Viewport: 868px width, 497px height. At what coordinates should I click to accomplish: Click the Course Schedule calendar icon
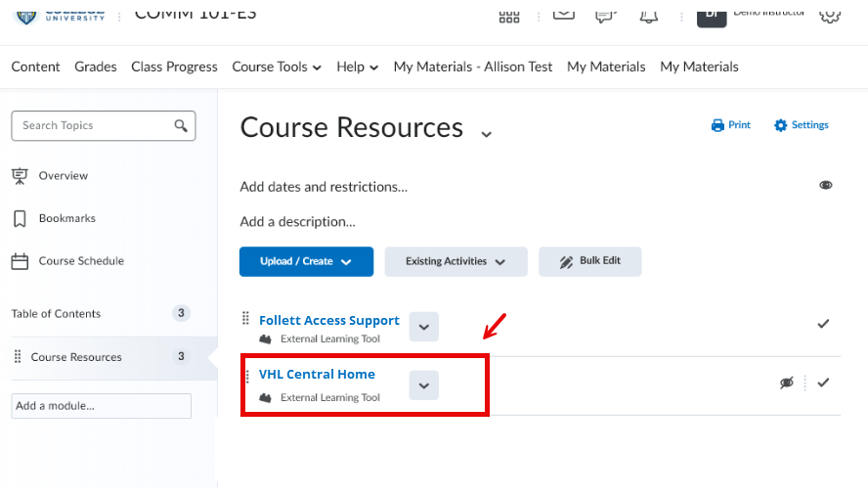tap(20, 261)
